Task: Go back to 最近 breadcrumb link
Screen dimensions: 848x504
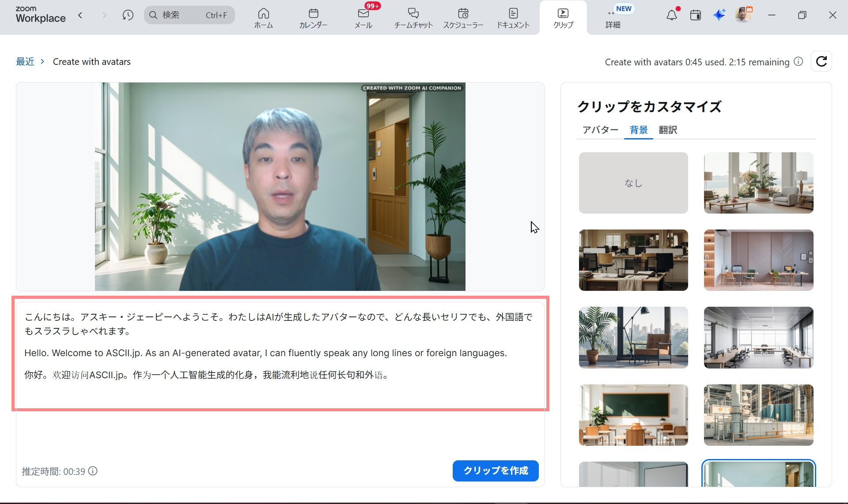Action: [25, 62]
